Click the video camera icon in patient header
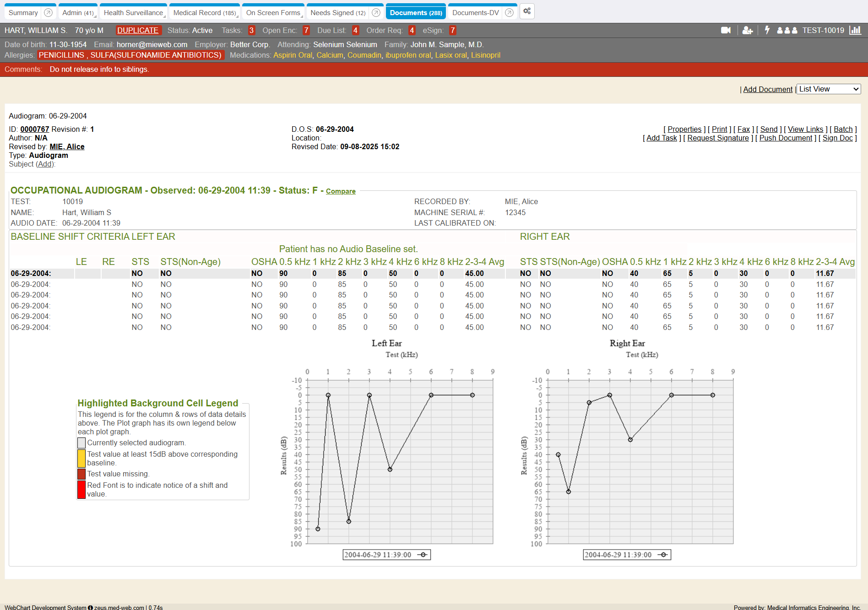The image size is (868, 610). click(x=726, y=30)
